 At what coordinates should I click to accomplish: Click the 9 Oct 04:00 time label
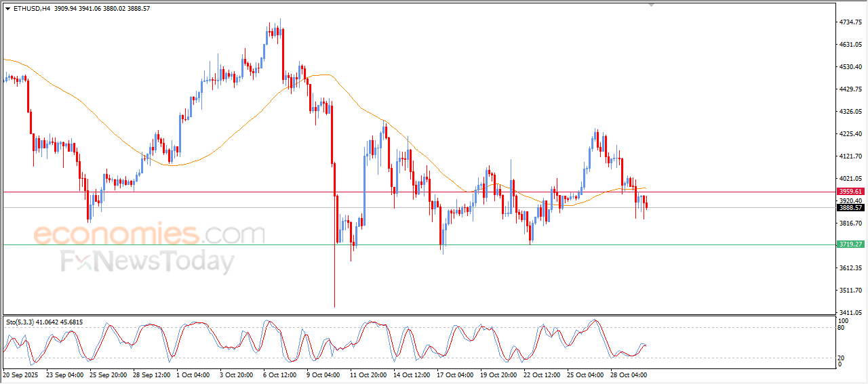pos(323,374)
